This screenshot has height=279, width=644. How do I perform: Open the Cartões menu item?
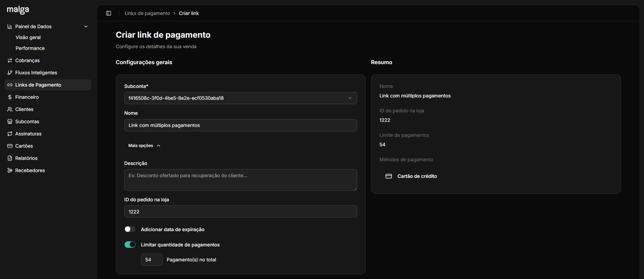click(48, 146)
